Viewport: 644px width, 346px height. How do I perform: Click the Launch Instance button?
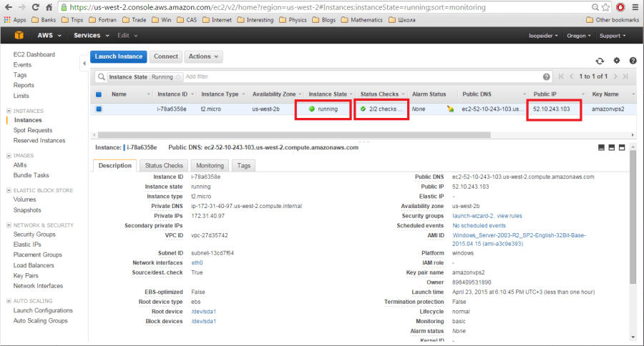coord(119,56)
